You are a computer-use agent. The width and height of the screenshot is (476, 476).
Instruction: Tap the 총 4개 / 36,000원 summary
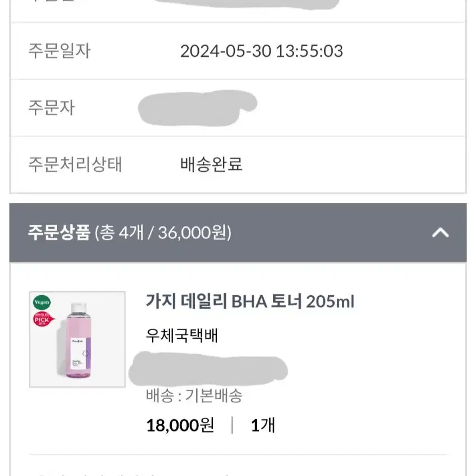point(163,233)
